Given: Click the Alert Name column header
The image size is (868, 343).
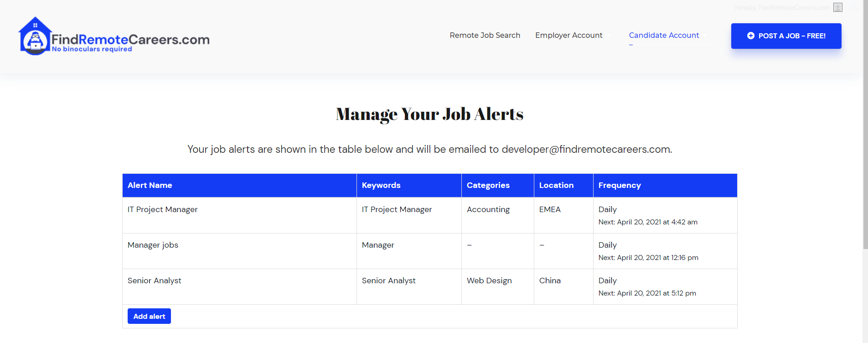Looking at the screenshot, I should click(x=239, y=185).
